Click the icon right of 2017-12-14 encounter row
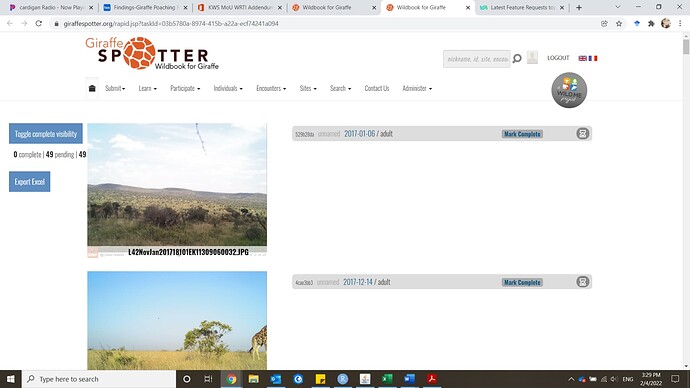This screenshot has height=388, width=690. pyautogui.click(x=583, y=282)
